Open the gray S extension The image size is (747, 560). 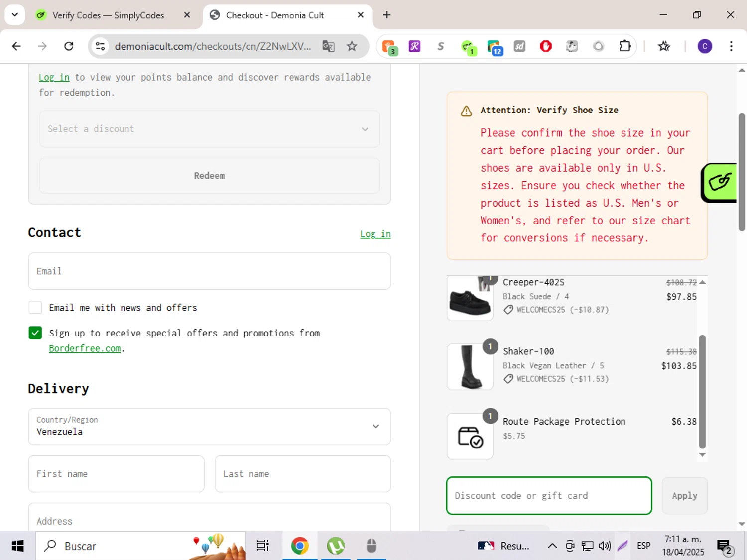click(441, 46)
